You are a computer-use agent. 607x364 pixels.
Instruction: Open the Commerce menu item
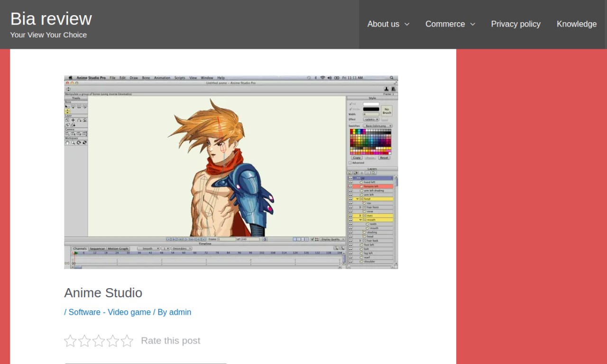pos(445,24)
